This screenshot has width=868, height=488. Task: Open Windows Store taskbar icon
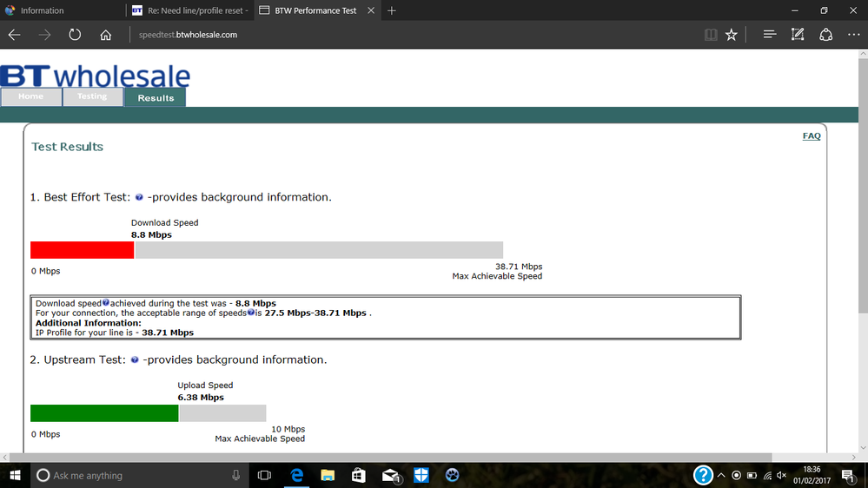(x=359, y=475)
